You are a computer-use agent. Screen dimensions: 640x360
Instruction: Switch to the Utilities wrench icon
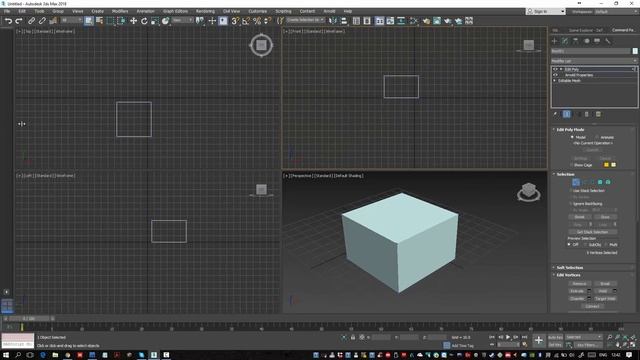coord(608,41)
